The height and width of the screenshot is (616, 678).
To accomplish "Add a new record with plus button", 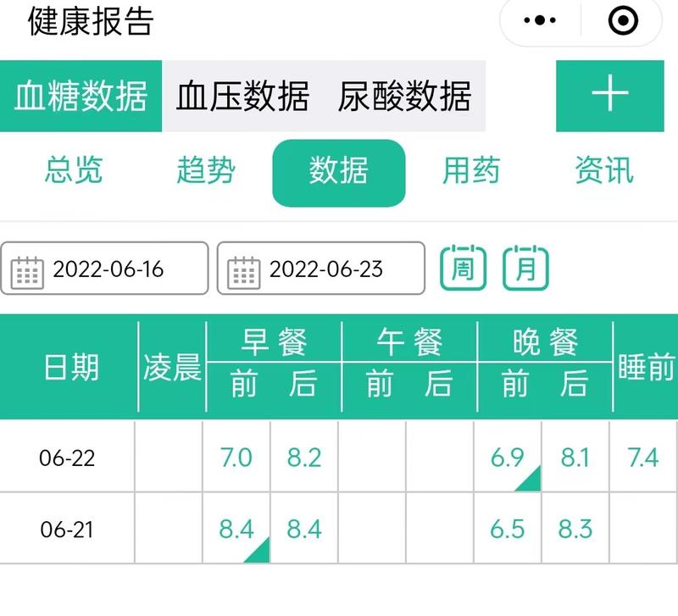I will pyautogui.click(x=609, y=96).
